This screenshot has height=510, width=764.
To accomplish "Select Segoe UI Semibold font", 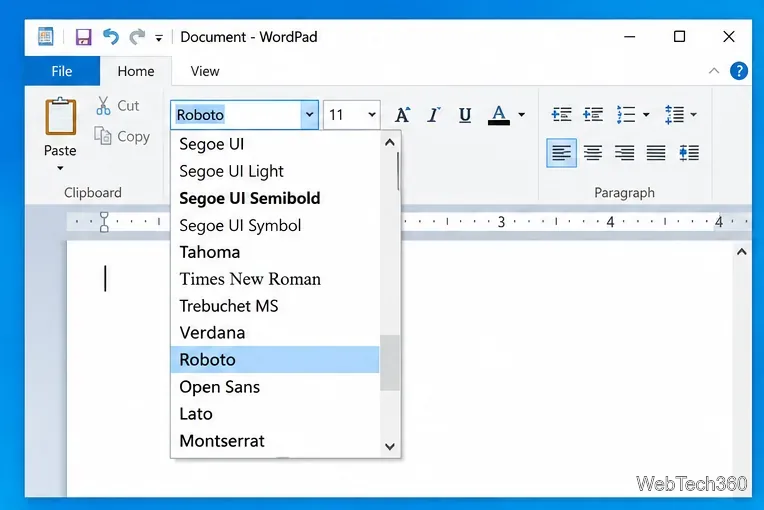I will (x=275, y=198).
